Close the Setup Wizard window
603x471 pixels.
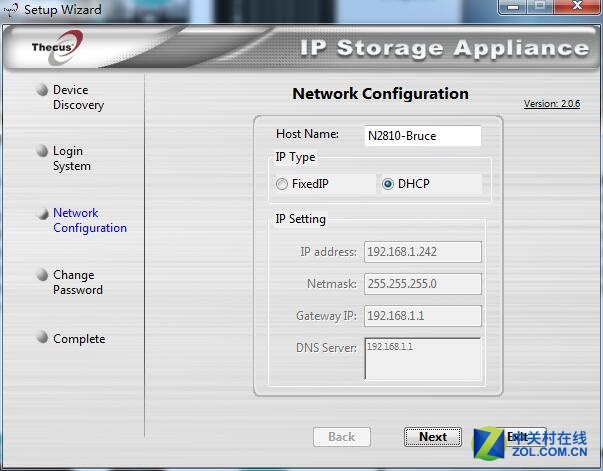pos(577,6)
